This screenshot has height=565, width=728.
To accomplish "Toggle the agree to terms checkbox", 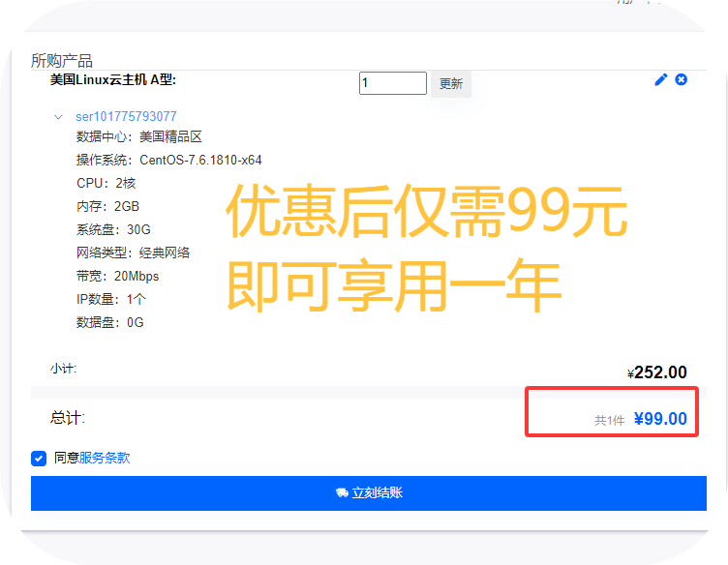I will [x=39, y=459].
